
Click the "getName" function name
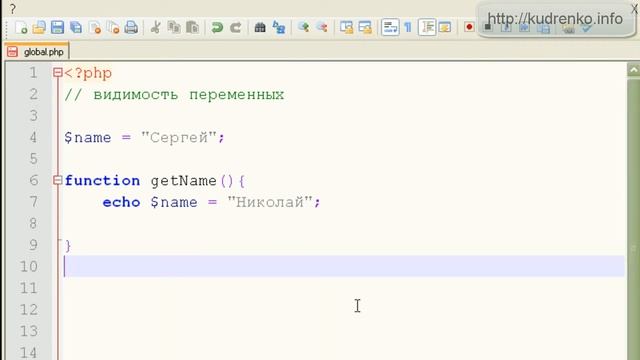click(x=184, y=181)
